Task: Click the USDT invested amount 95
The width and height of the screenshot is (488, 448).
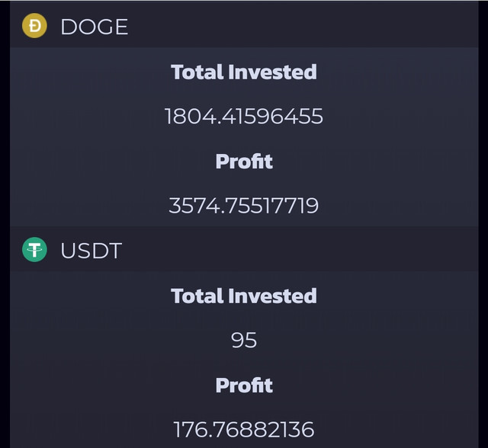Action: tap(244, 340)
